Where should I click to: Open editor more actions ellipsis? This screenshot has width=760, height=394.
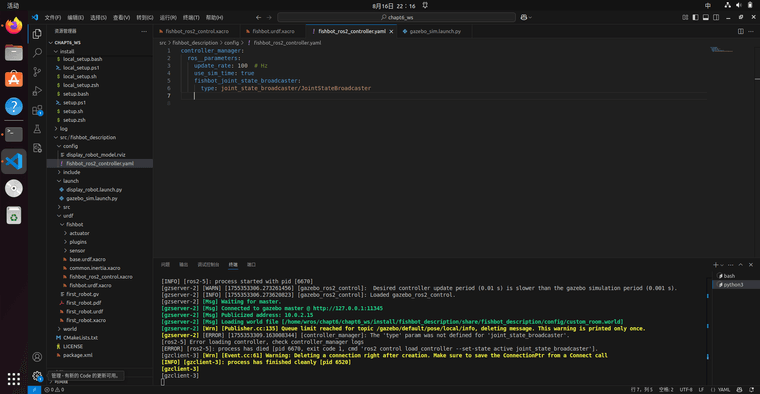click(751, 31)
